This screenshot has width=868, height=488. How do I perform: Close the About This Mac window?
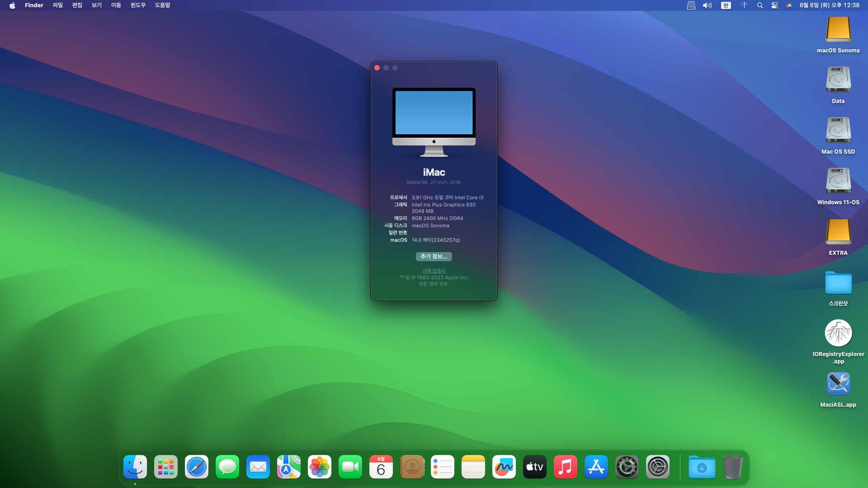pos(377,68)
